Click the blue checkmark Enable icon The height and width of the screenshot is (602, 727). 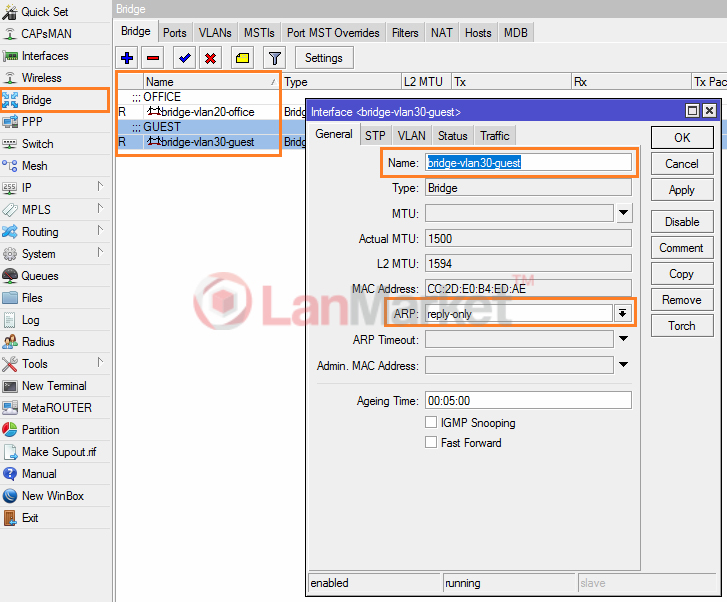184,58
